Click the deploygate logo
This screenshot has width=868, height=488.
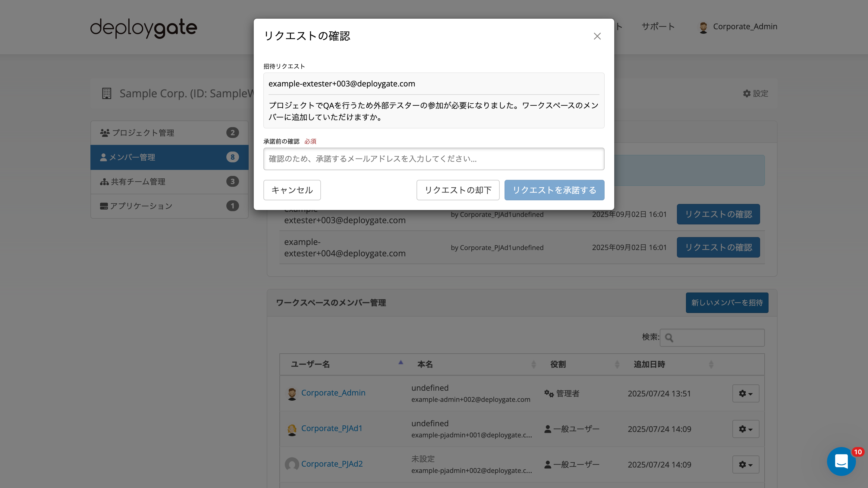pos(143,28)
